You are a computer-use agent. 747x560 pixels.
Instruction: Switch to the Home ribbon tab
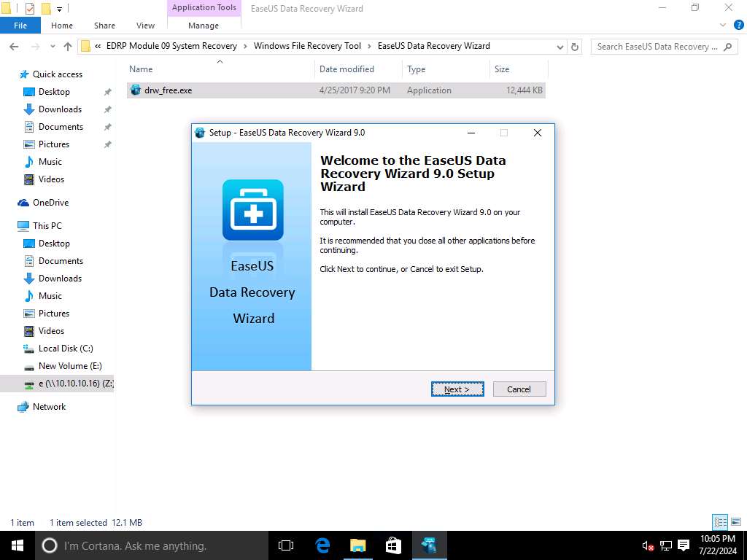(x=62, y=26)
